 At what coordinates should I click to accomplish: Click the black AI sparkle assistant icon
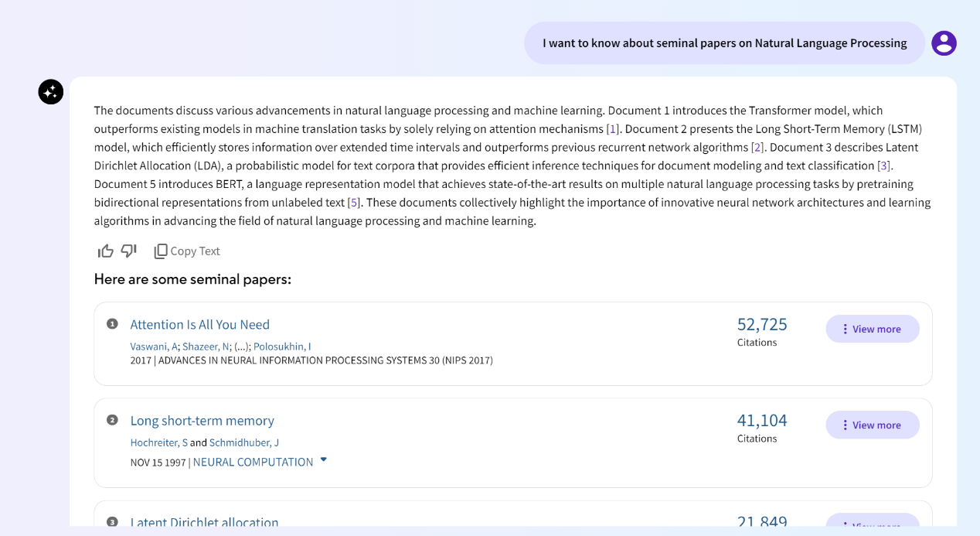(x=51, y=92)
